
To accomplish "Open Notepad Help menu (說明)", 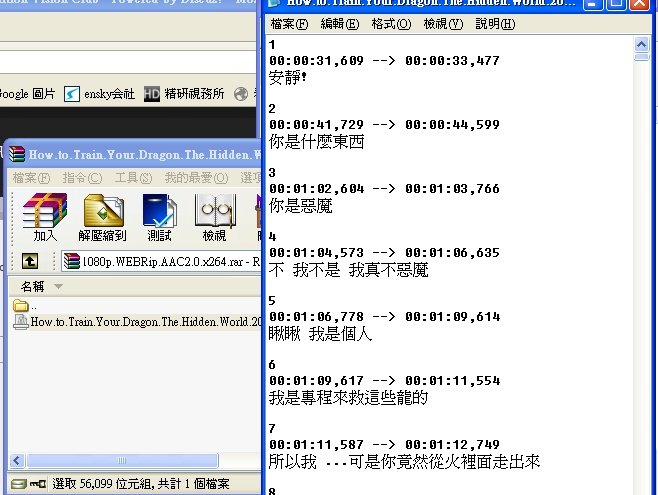I will (495, 24).
